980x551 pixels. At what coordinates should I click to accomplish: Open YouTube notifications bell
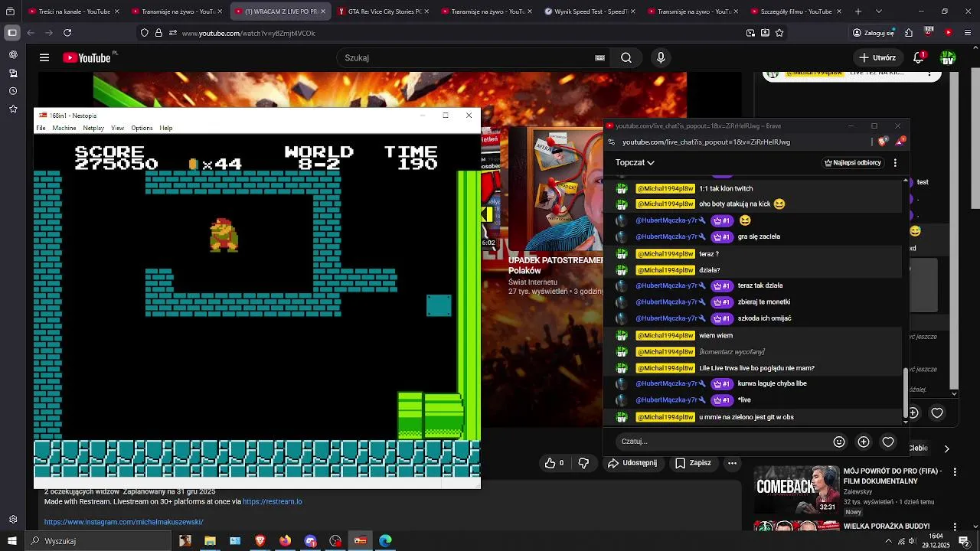point(920,57)
